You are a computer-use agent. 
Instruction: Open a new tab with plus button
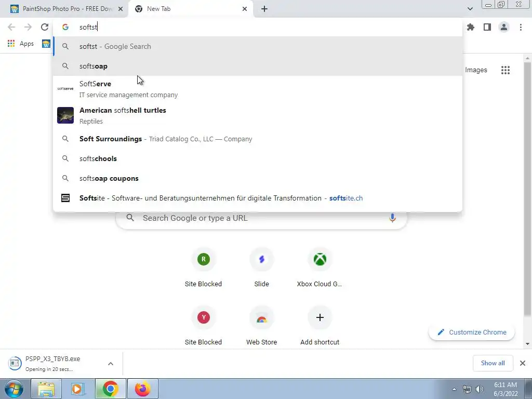(264, 9)
